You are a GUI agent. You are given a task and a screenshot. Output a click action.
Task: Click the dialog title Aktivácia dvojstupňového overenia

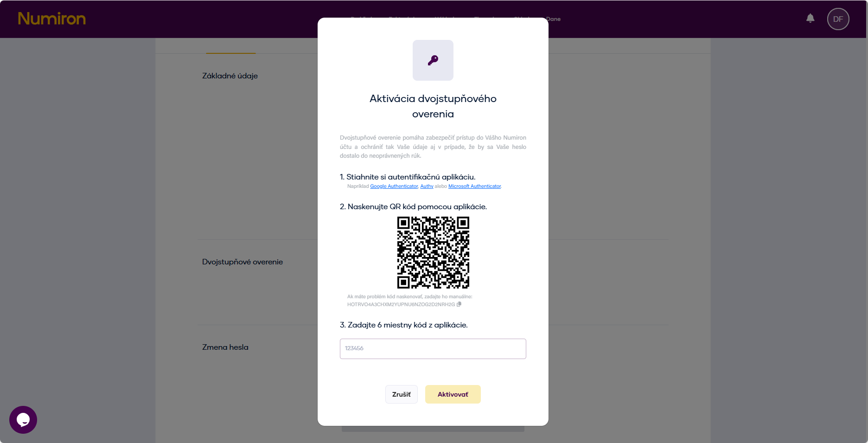(x=433, y=106)
